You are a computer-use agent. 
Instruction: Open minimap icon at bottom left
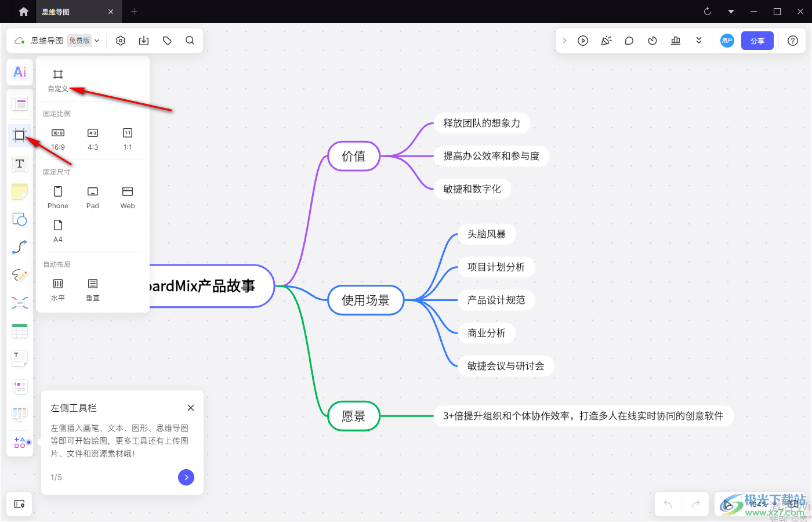(x=19, y=504)
